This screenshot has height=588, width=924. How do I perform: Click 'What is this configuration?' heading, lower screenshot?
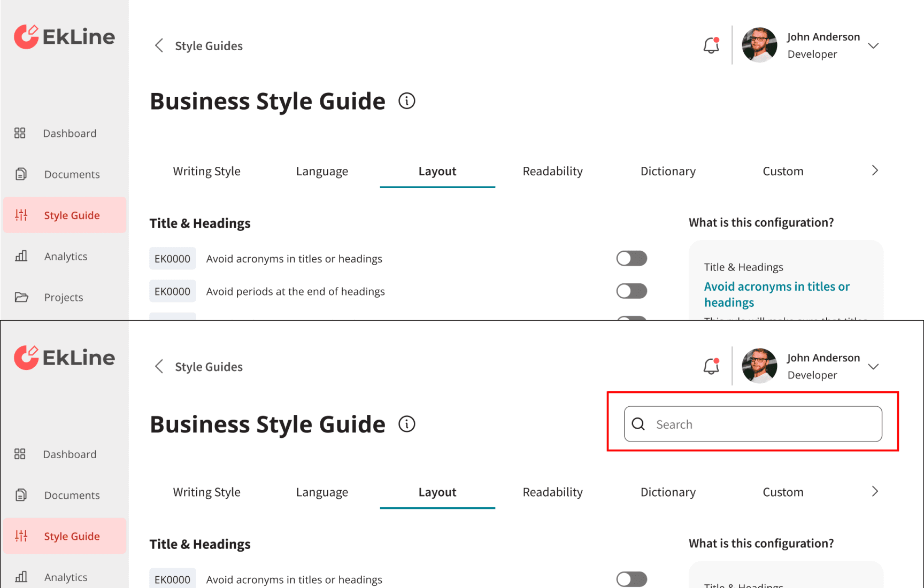click(x=761, y=543)
